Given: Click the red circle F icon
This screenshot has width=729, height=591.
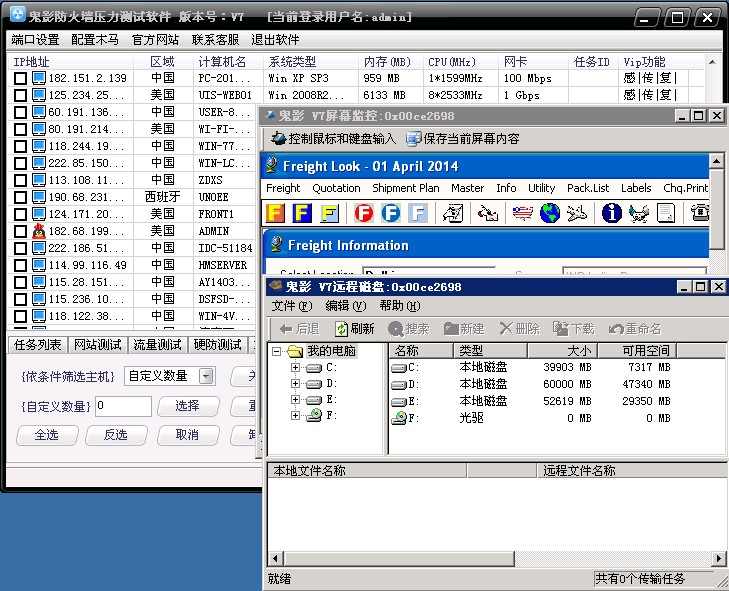Looking at the screenshot, I should tap(363, 213).
